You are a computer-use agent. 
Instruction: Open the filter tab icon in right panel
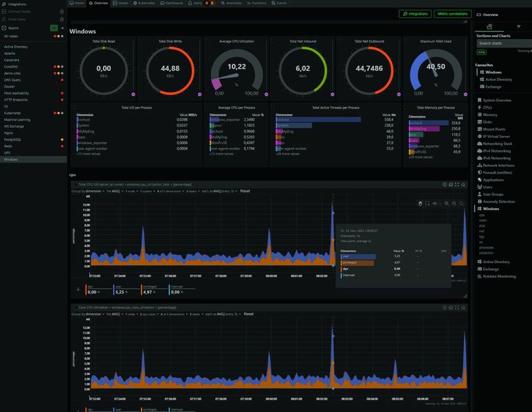[518, 26]
